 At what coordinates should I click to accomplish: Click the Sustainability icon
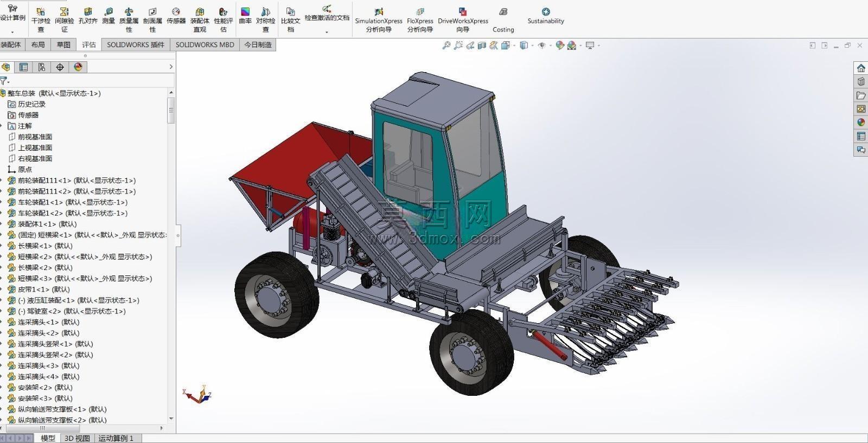tap(546, 16)
